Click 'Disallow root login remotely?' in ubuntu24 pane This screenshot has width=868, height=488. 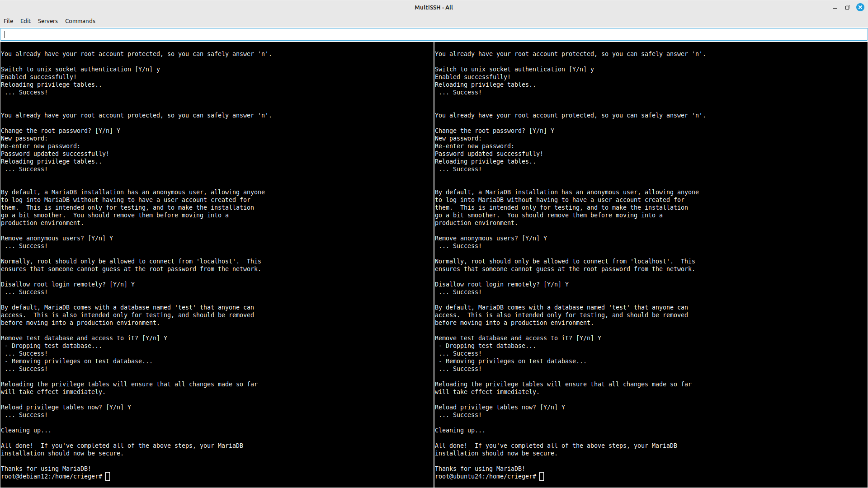[x=487, y=284]
